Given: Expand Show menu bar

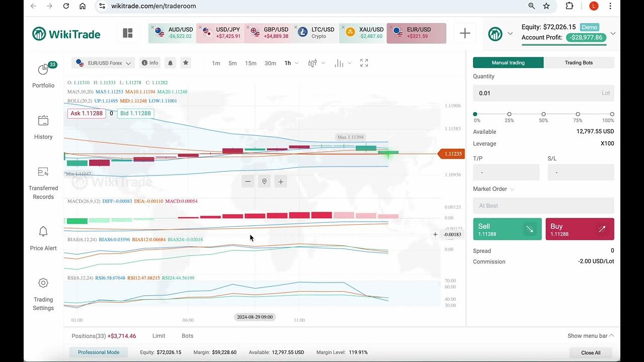Looking at the screenshot, I should coord(591,336).
